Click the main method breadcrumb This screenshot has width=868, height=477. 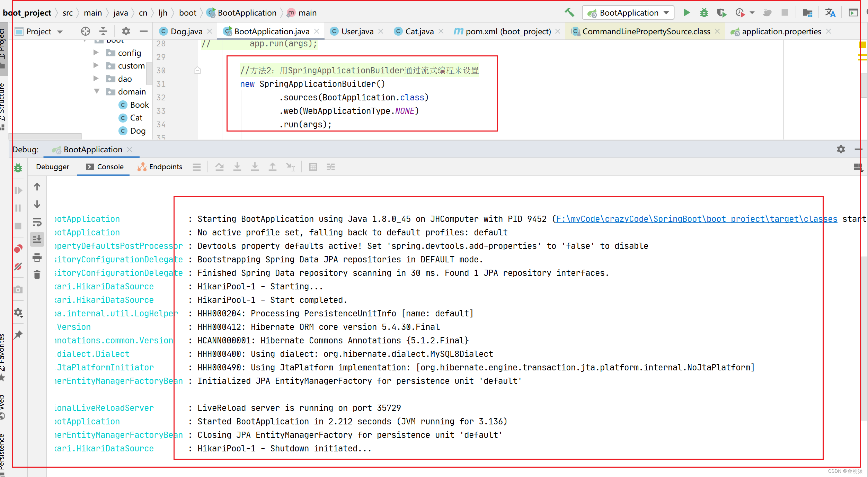[302, 13]
